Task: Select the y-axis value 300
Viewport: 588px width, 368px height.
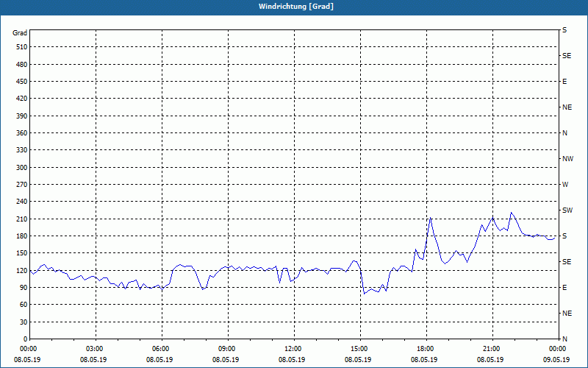Action: [22, 168]
